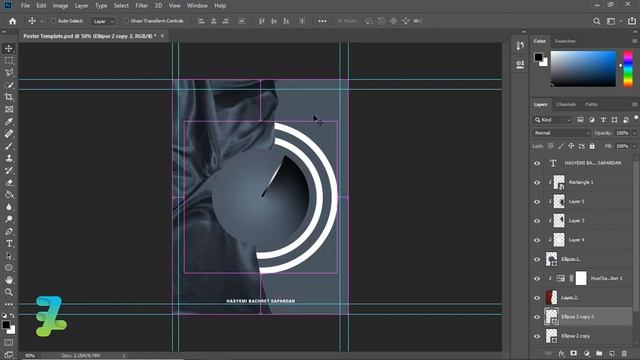Hide the Hue/Saturation 1 adjustment layer
The width and height of the screenshot is (640, 360).
(537, 278)
